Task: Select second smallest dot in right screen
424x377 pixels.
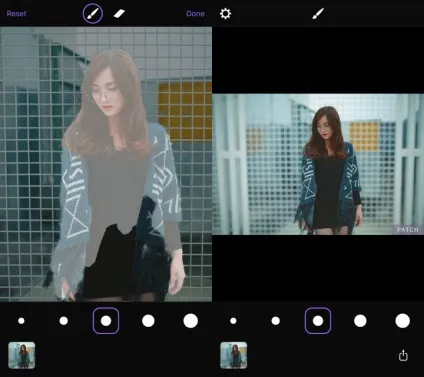Action: (276, 321)
